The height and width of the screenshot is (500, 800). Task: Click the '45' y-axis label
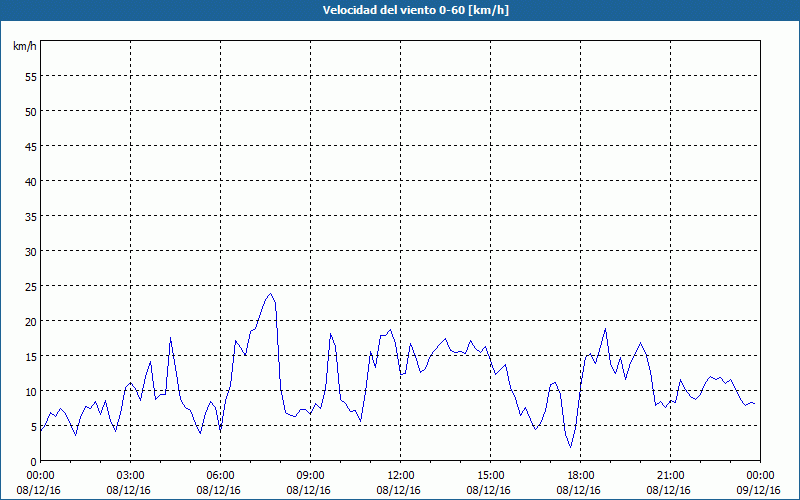31,146
